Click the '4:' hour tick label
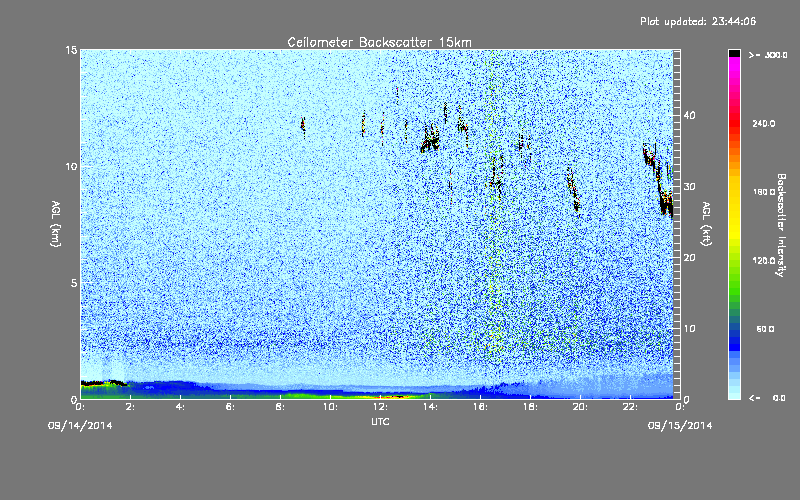 [x=180, y=407]
